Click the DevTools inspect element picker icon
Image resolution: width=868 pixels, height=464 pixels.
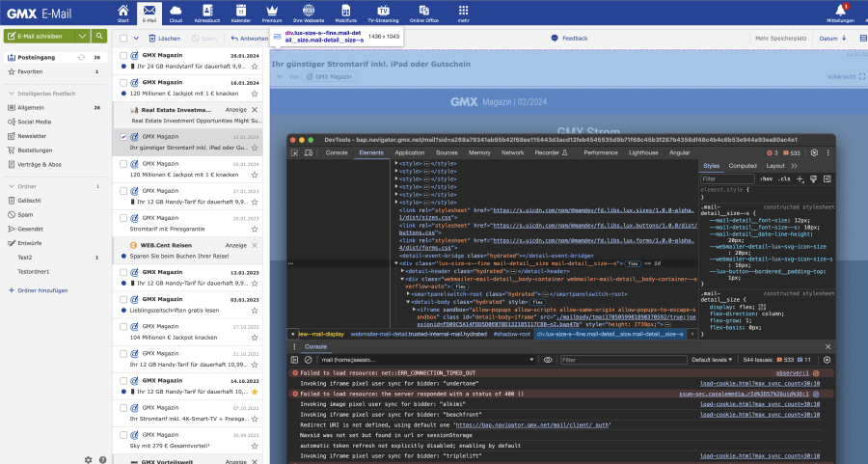coord(295,152)
